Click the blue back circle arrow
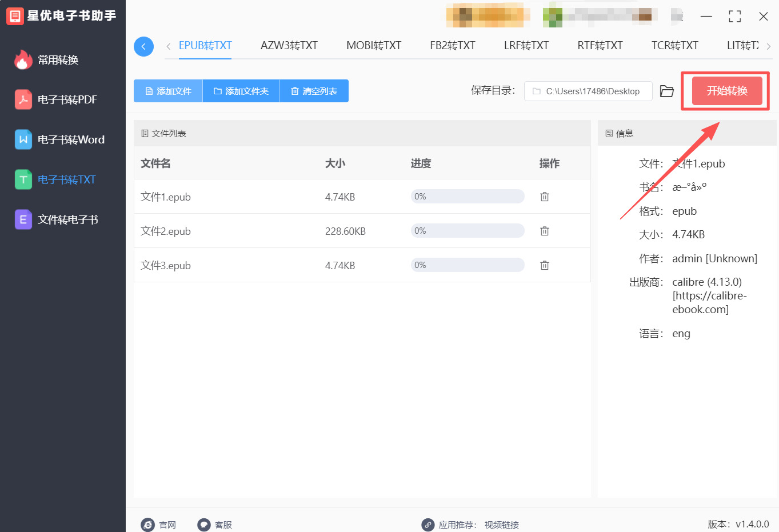779x532 pixels. 143,46
